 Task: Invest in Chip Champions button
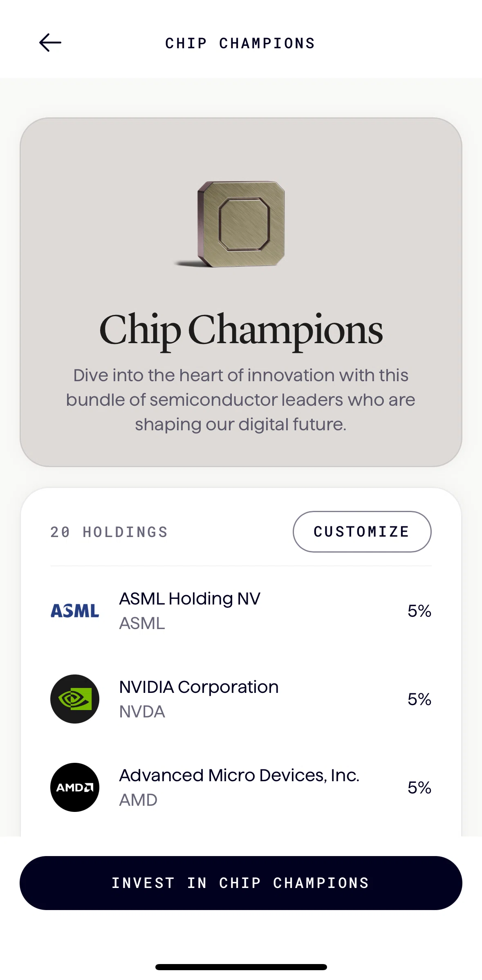pos(241,883)
